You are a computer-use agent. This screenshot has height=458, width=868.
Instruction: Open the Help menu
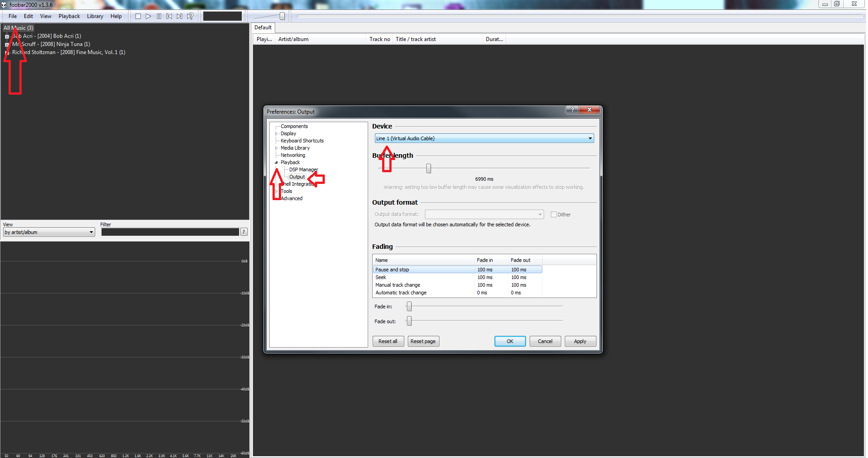[x=116, y=16]
